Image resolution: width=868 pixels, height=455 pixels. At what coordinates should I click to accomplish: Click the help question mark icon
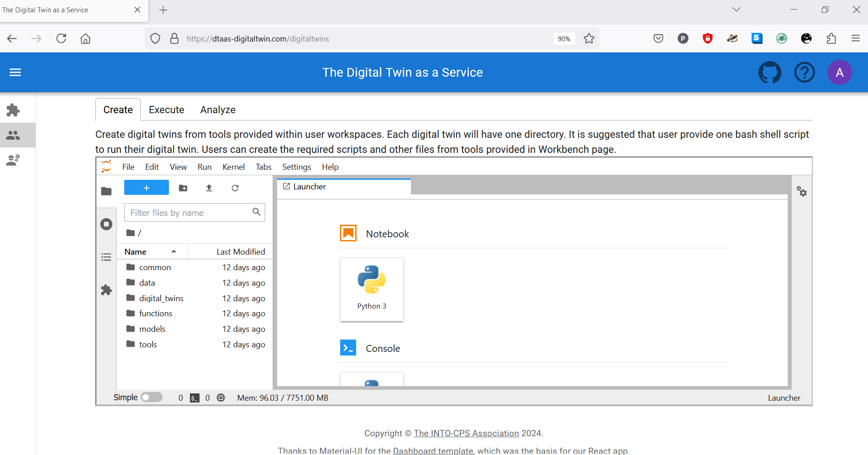click(804, 73)
